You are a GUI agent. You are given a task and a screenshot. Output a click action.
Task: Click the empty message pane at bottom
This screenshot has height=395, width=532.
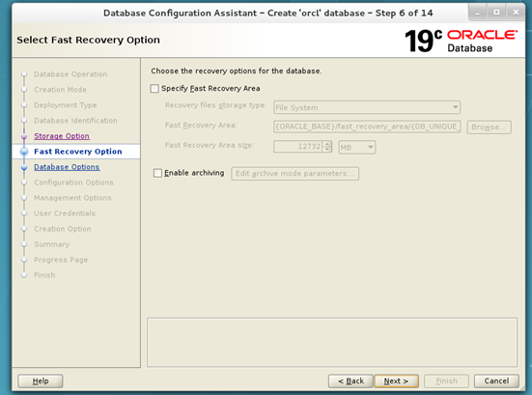pos(332,342)
